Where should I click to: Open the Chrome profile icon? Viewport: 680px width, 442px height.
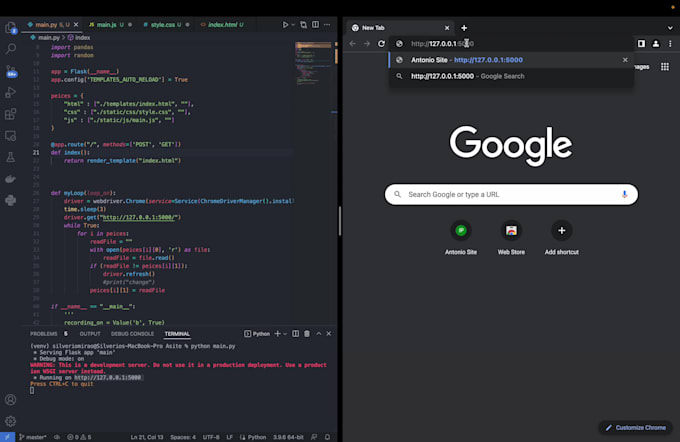pyautogui.click(x=656, y=43)
